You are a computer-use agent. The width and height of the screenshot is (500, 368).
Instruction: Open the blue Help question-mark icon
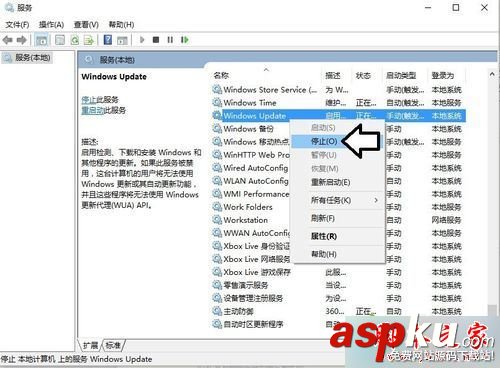pyautogui.click(x=108, y=40)
